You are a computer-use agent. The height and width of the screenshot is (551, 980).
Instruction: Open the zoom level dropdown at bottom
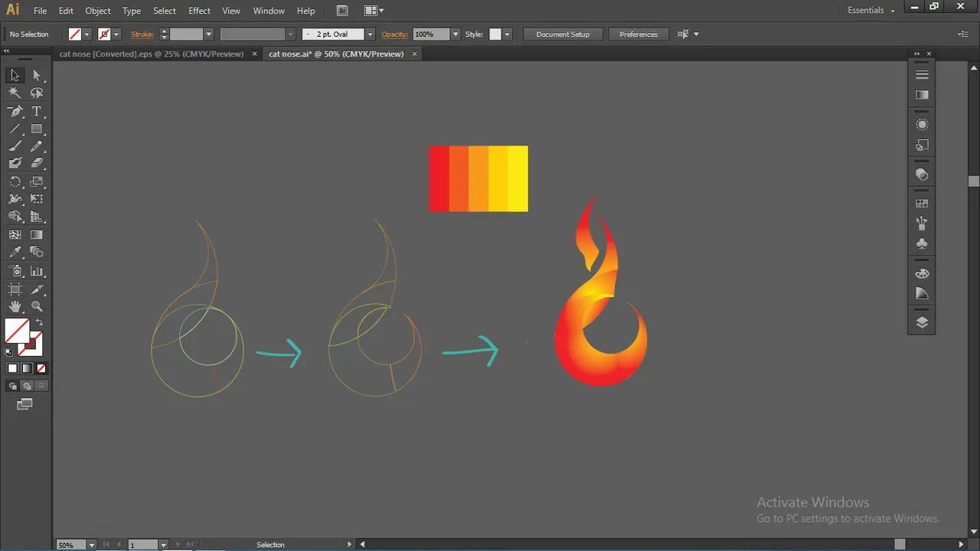coord(92,545)
